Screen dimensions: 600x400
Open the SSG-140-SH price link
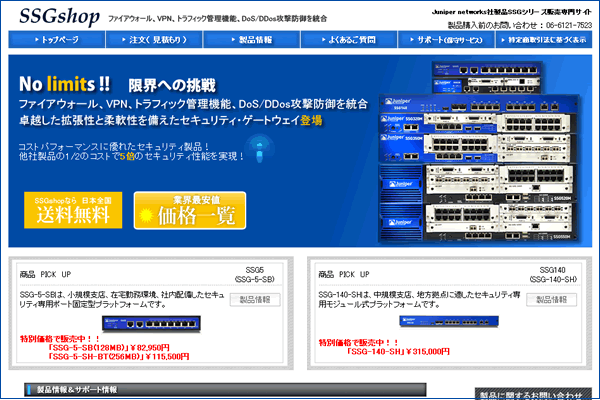[398, 351]
